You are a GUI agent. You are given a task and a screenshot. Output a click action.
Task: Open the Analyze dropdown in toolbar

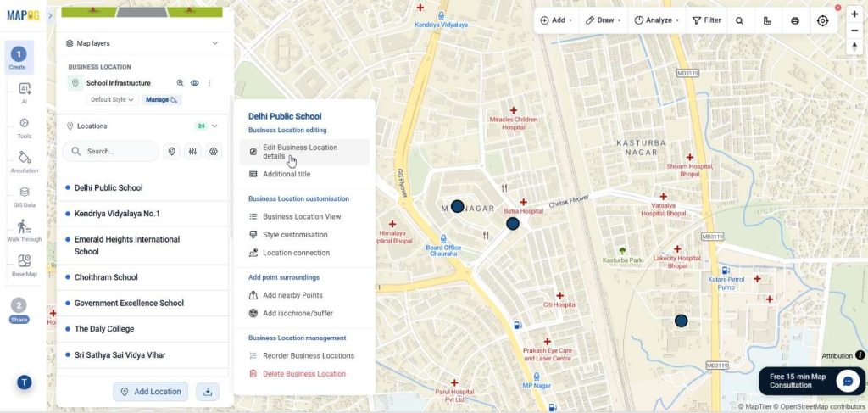tap(657, 20)
